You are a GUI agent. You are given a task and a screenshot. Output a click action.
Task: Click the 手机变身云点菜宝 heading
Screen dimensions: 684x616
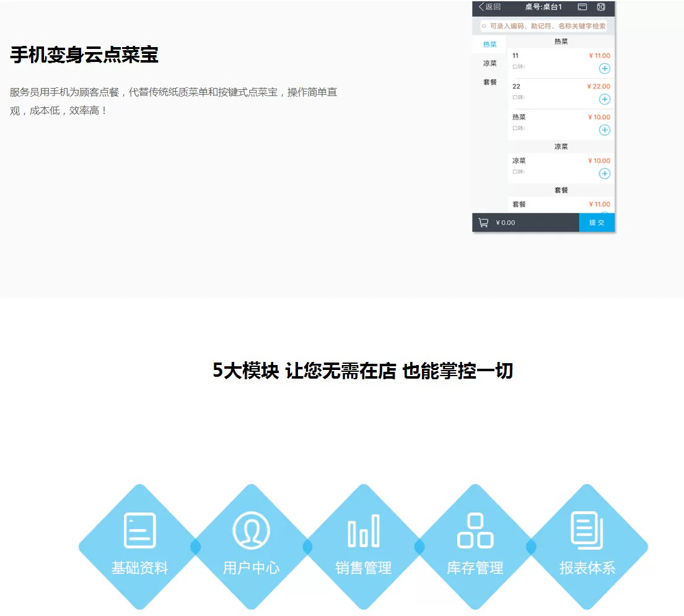pyautogui.click(x=84, y=55)
